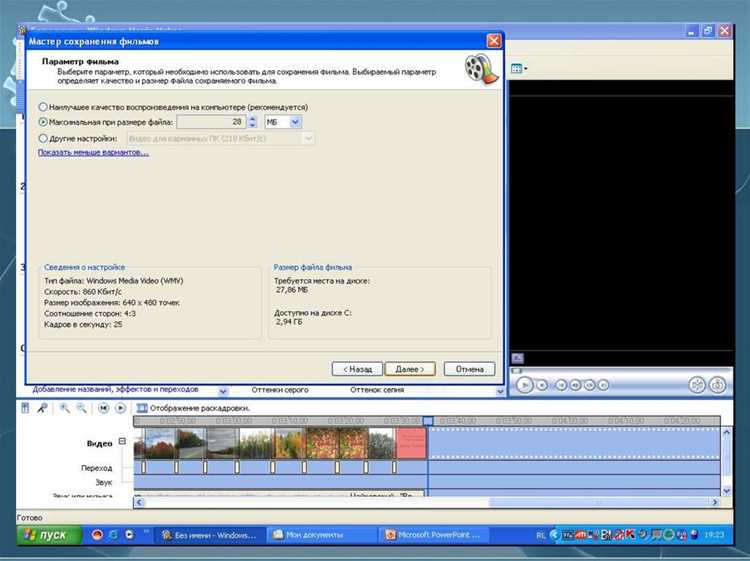Open the views dropdown above preview monitor
Screen dimensions: 750x561
coord(519,69)
